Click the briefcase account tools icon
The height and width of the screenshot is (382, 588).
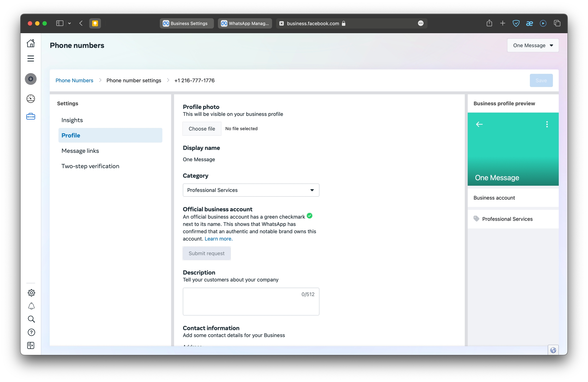pos(31,116)
